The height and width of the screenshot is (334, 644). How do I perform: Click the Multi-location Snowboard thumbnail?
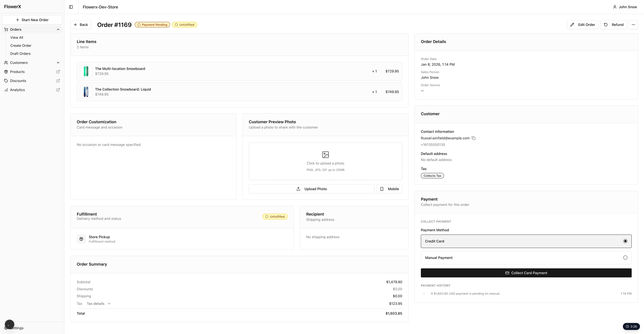[x=86, y=71]
